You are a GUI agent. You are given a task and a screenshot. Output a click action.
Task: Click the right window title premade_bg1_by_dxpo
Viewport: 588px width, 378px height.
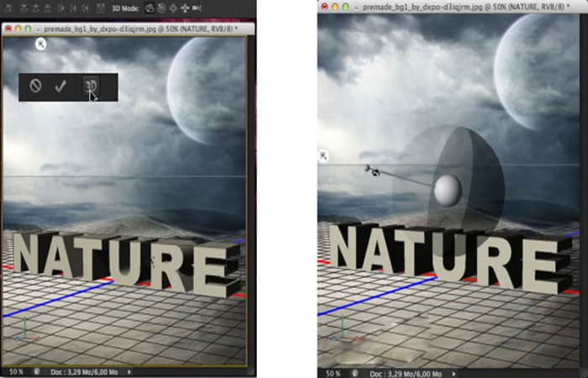(x=465, y=7)
